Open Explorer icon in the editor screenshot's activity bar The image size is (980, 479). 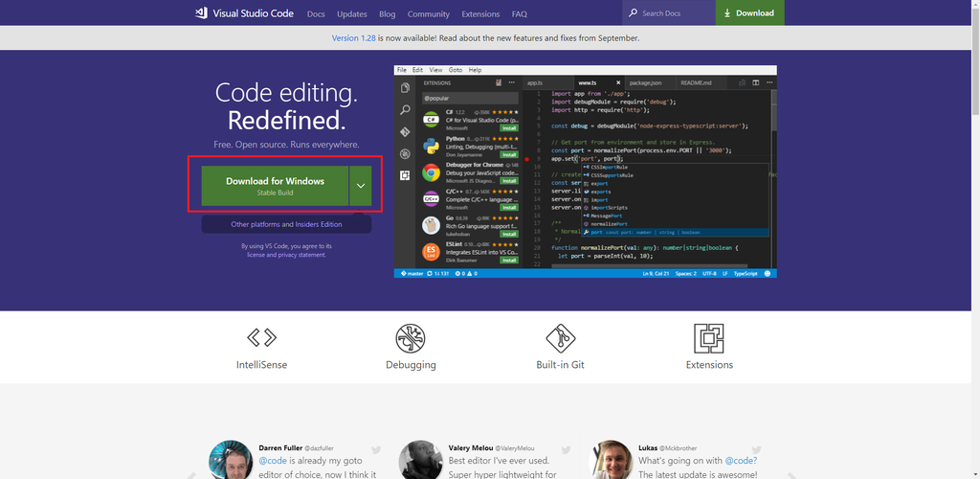tap(405, 88)
